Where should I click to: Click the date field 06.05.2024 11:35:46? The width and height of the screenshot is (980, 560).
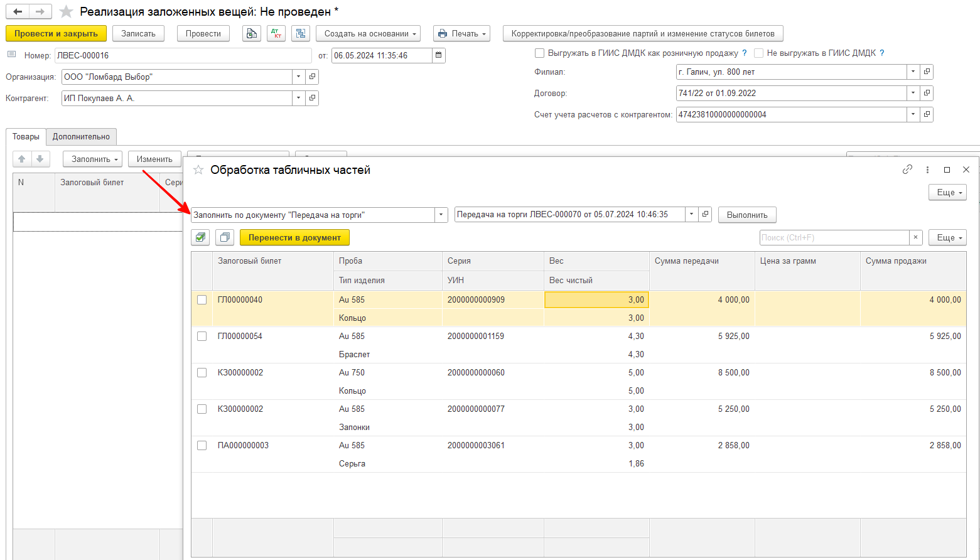[x=382, y=55]
